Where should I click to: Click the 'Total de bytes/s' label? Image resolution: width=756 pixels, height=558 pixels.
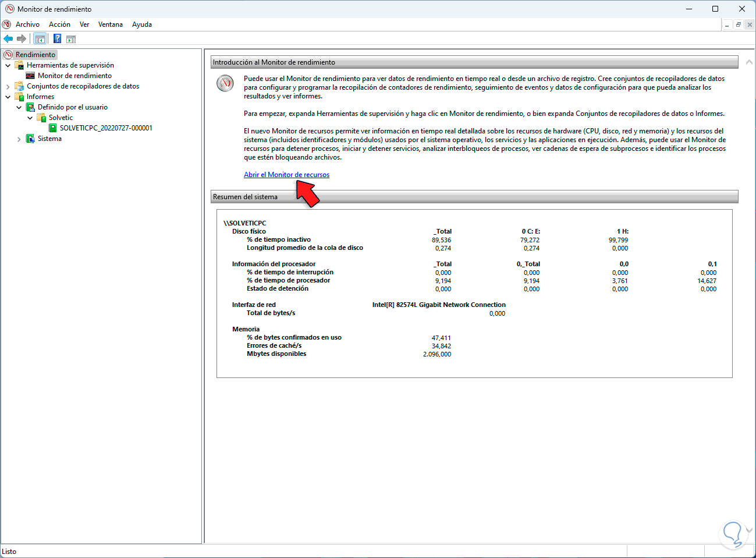pos(271,313)
